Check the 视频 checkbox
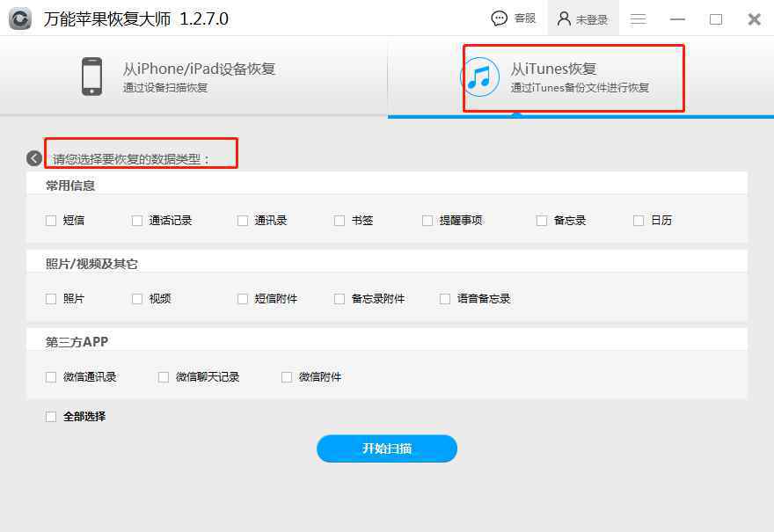The image size is (774, 532). coord(137,299)
